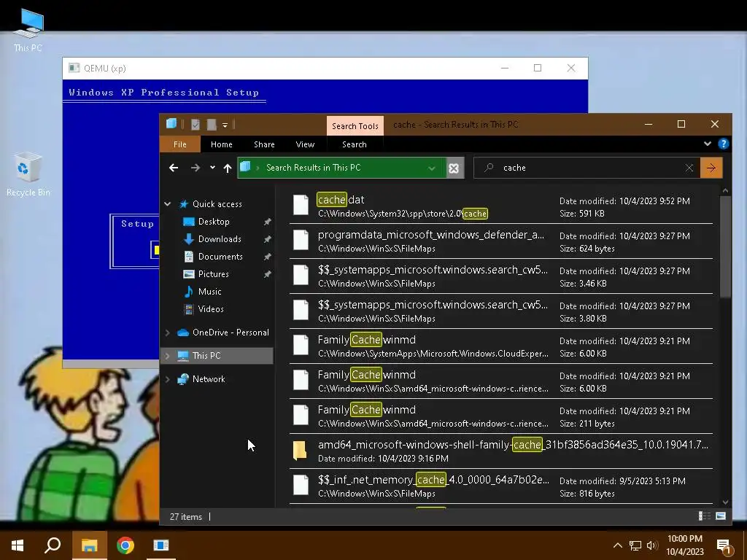Switch to QEMU taskbar icon

[x=161, y=545]
